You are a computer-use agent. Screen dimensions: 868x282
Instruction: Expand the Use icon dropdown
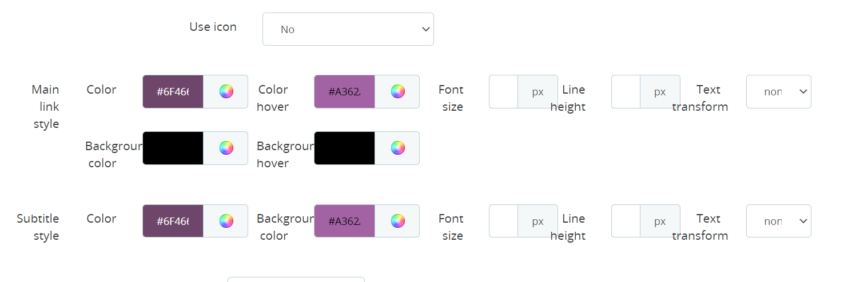[x=348, y=29]
